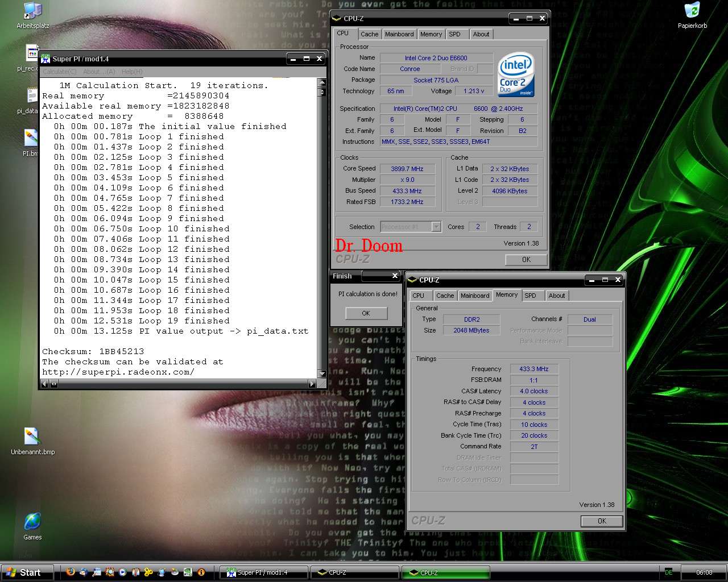728x582 pixels.
Task: Click OK in the CPU-Z CPU window
Action: (x=526, y=259)
